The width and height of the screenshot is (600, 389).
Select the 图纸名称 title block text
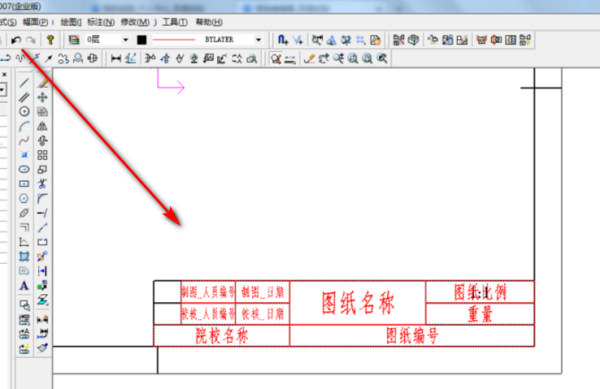pyautogui.click(x=358, y=303)
